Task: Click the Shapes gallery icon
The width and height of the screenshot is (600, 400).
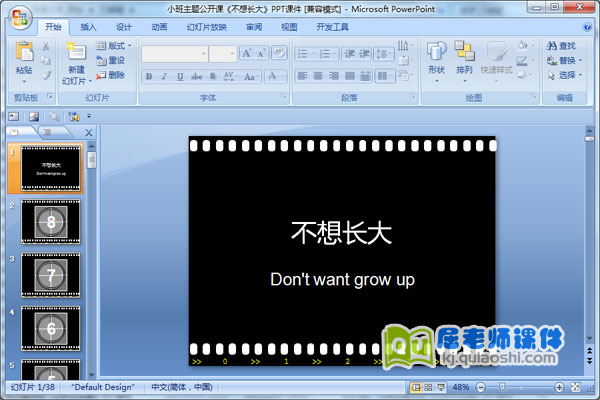Action: click(436, 51)
